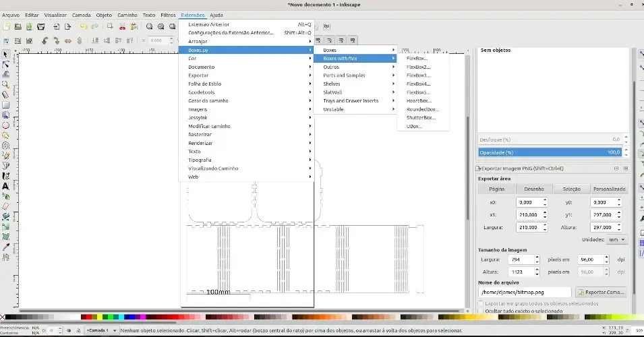Click the Paste clipboard icon
644x337 pixels.
click(134, 27)
